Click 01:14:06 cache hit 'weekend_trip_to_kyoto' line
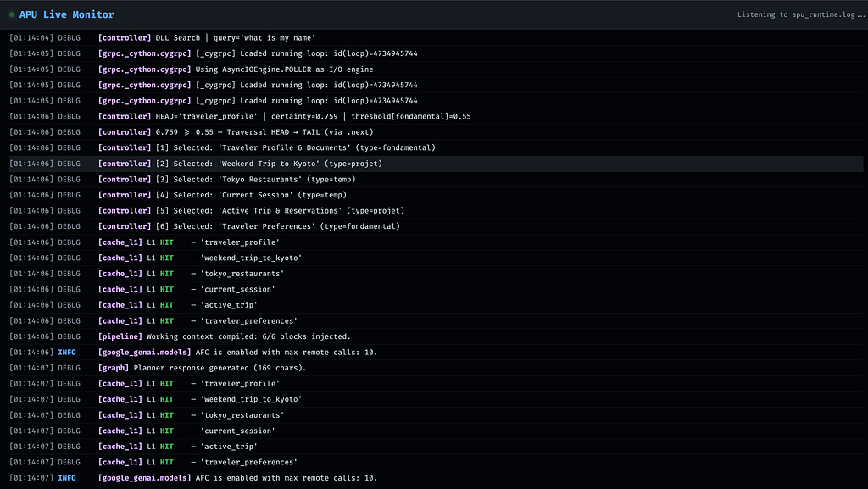 (437, 258)
